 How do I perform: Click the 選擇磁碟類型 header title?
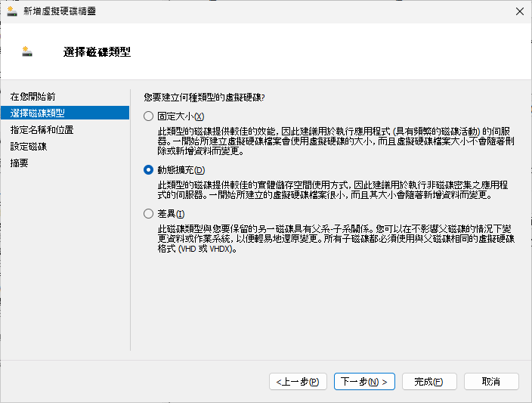[97, 52]
